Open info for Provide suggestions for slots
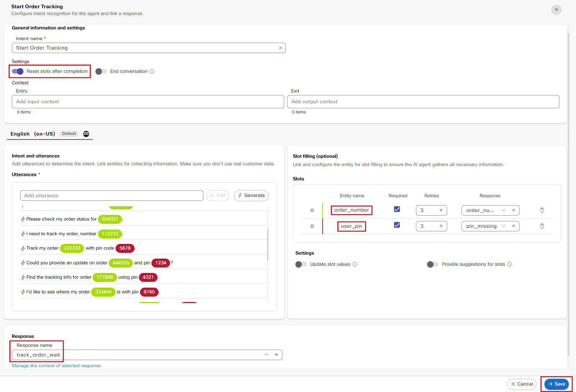 pos(509,264)
